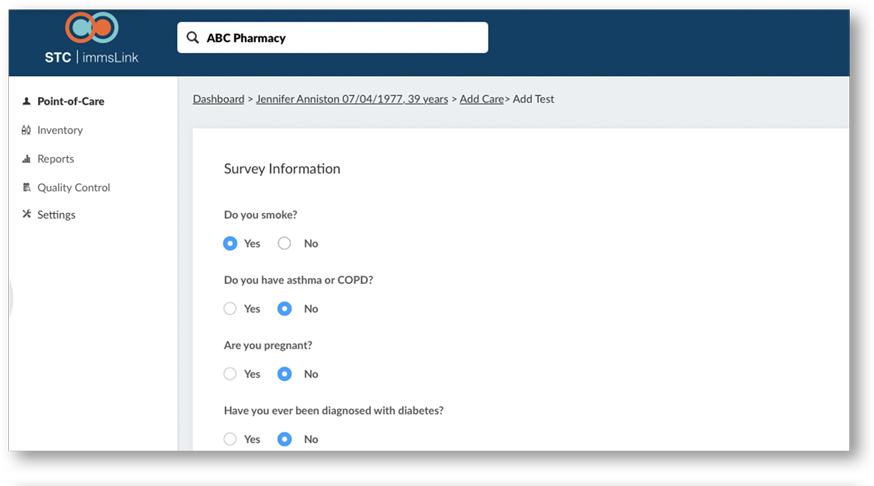
Task: Follow the Dashboard breadcrumb link
Action: (218, 99)
